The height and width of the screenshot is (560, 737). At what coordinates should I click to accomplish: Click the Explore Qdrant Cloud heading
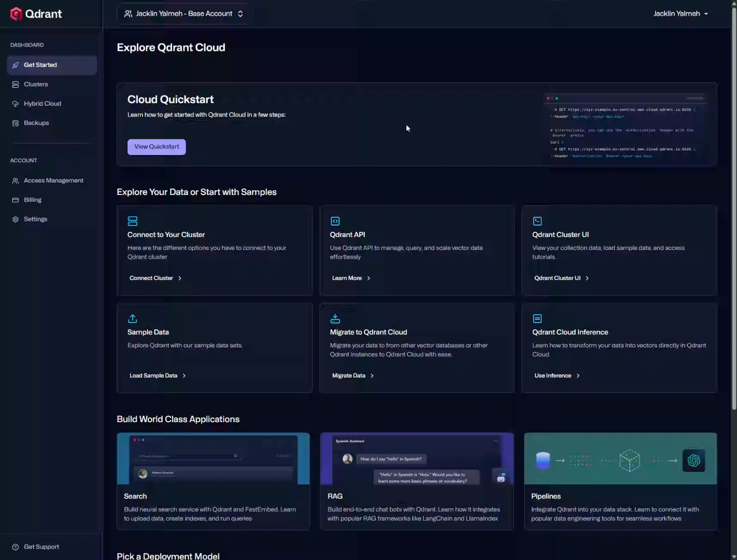(x=171, y=48)
